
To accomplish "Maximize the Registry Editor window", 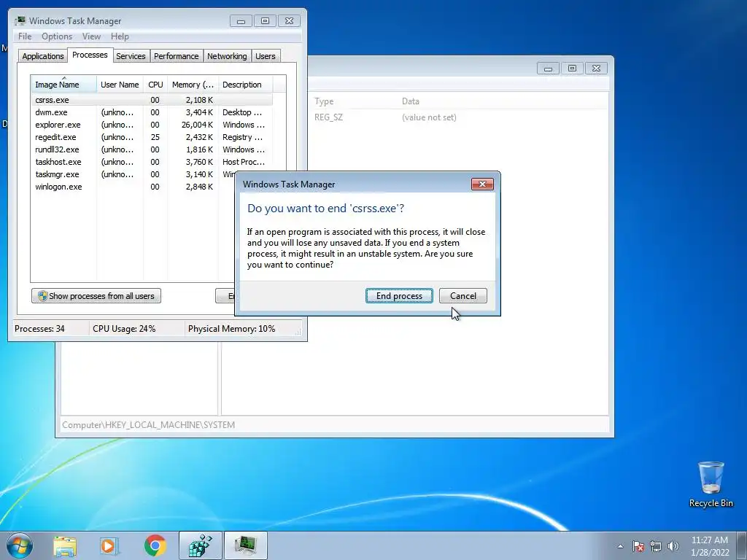I will (572, 69).
